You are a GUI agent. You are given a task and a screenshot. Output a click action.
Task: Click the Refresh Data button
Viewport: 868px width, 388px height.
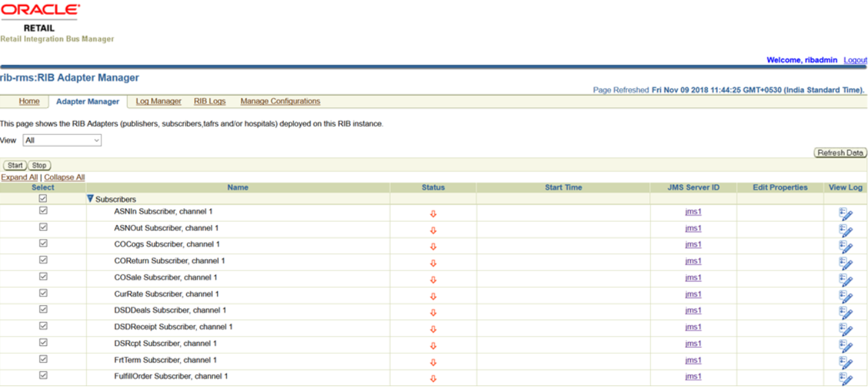[841, 153]
